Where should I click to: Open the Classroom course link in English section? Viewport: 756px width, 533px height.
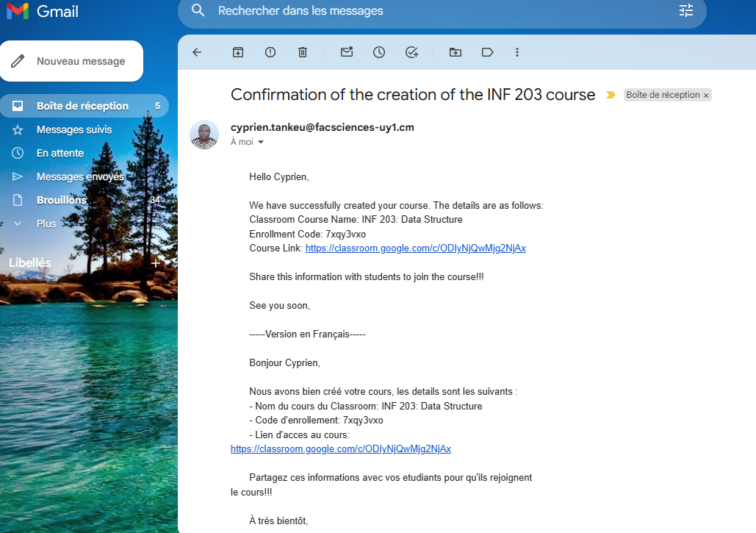click(415, 248)
